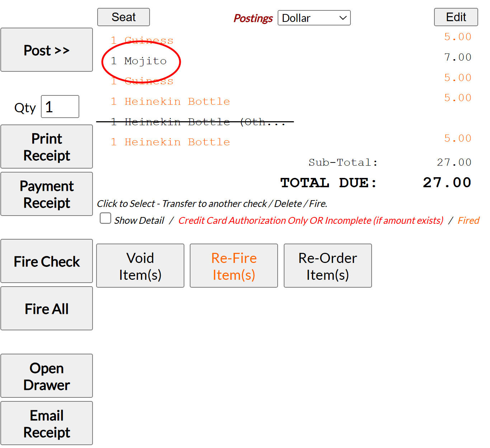490x448 pixels.
Task: Click Re-Order Item(s) button
Action: point(328,266)
